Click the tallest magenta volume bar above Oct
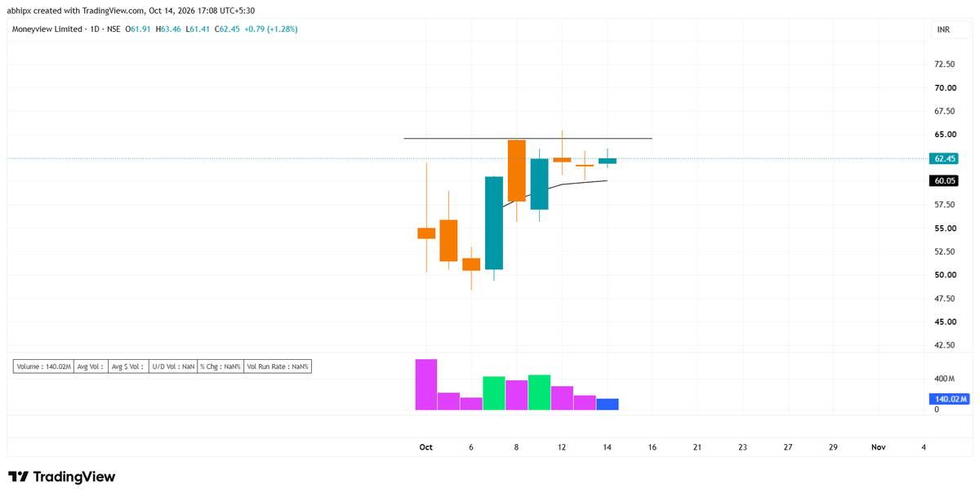The image size is (980, 497). pyautogui.click(x=426, y=384)
